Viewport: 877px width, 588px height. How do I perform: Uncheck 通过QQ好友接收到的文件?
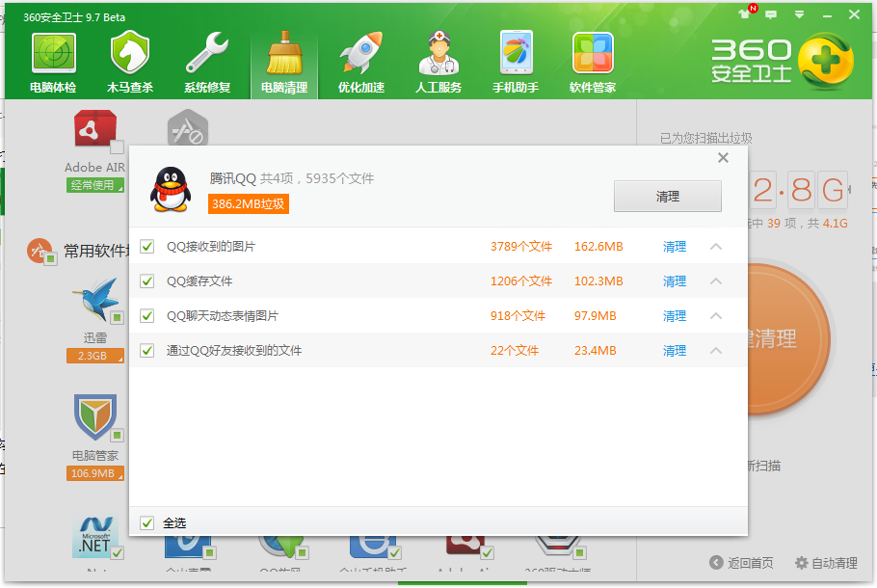(147, 350)
